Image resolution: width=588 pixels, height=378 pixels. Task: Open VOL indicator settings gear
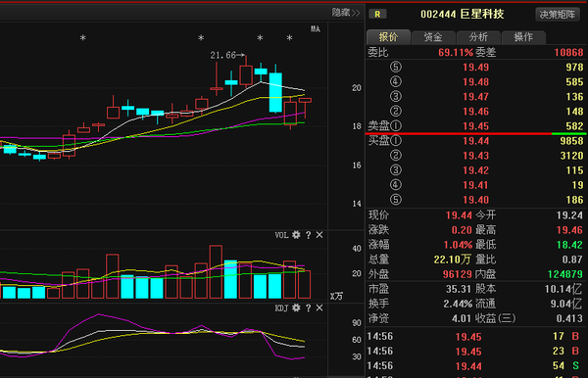[x=296, y=235]
